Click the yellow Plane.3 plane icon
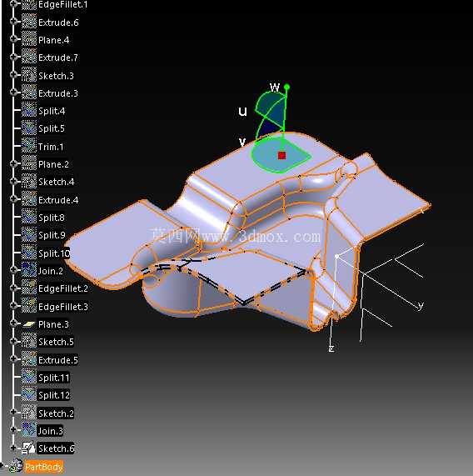This screenshot has height=476, width=473. [x=29, y=324]
